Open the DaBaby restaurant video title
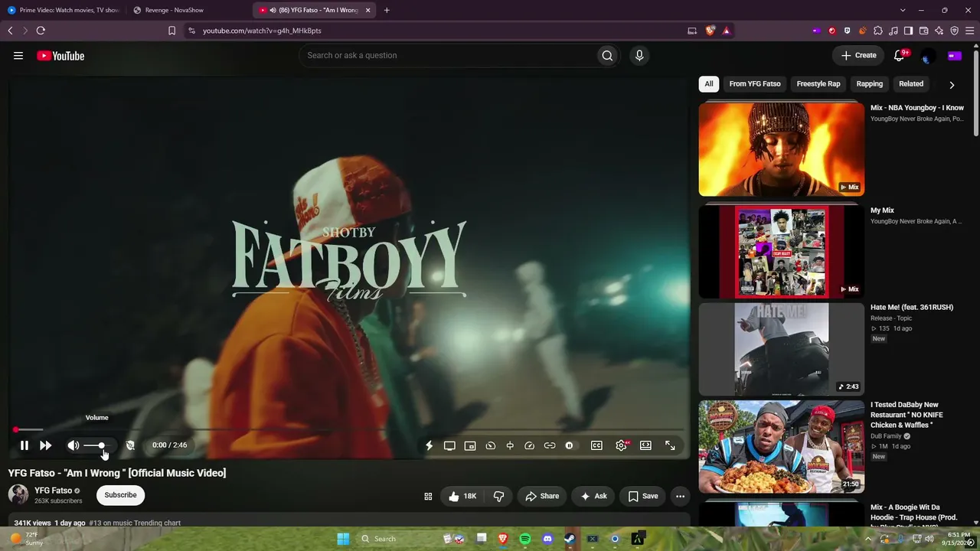Image resolution: width=980 pixels, height=551 pixels. tap(906, 415)
